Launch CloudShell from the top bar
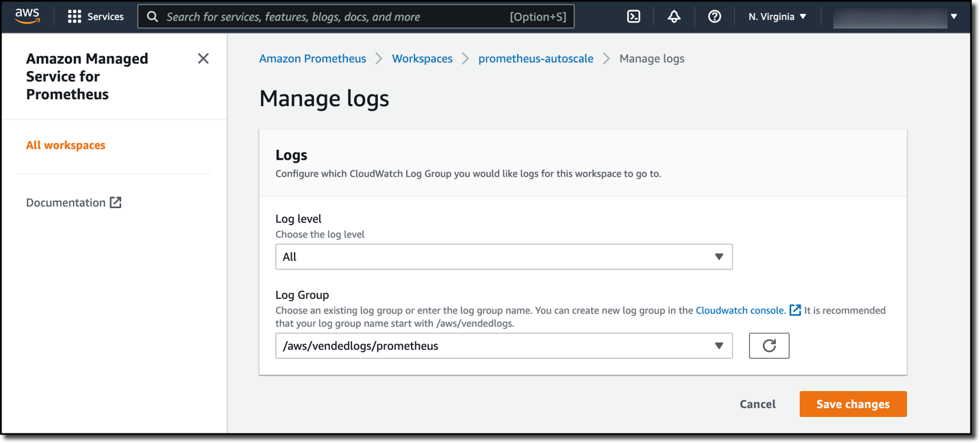 pyautogui.click(x=633, y=16)
